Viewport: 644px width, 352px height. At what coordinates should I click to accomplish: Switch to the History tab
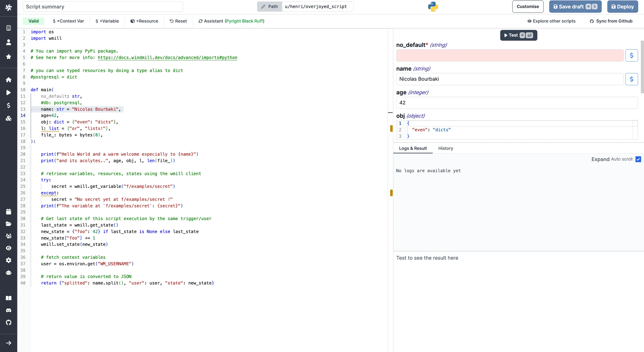click(x=445, y=148)
